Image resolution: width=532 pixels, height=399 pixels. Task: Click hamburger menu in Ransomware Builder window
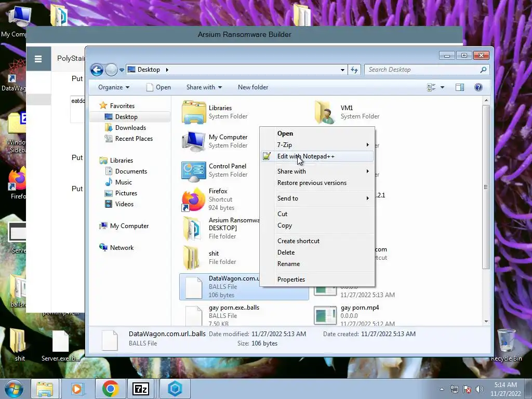(38, 59)
